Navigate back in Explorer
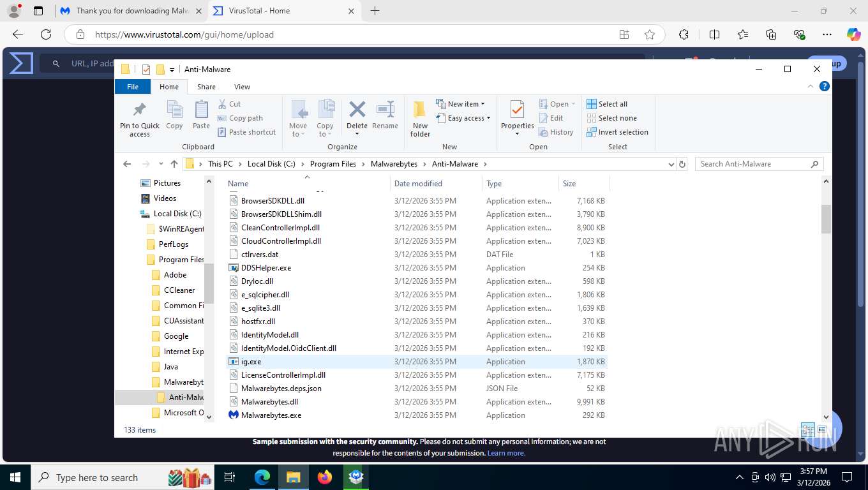 point(127,164)
